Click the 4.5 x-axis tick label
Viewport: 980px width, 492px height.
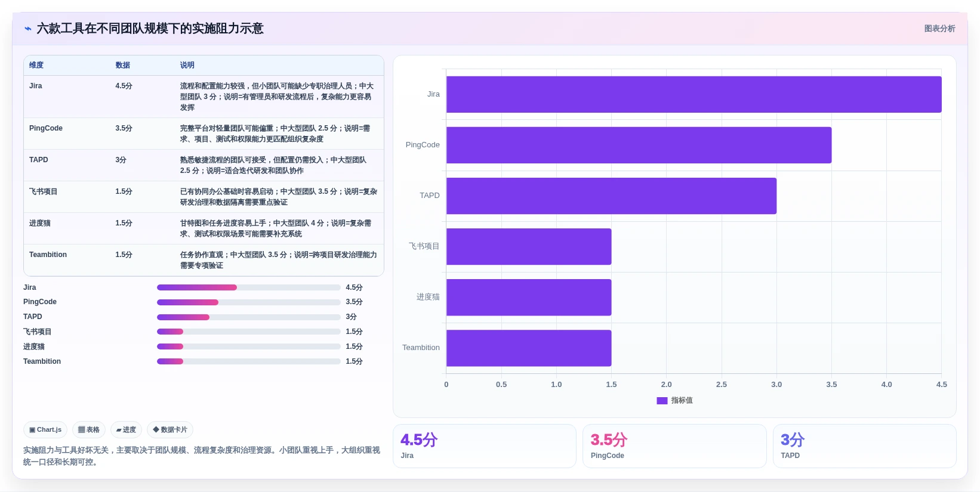[942, 385]
